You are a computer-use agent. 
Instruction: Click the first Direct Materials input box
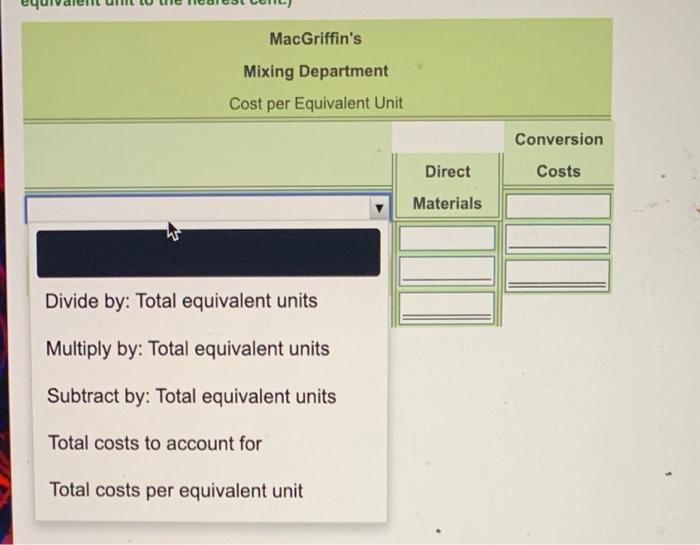pos(447,238)
